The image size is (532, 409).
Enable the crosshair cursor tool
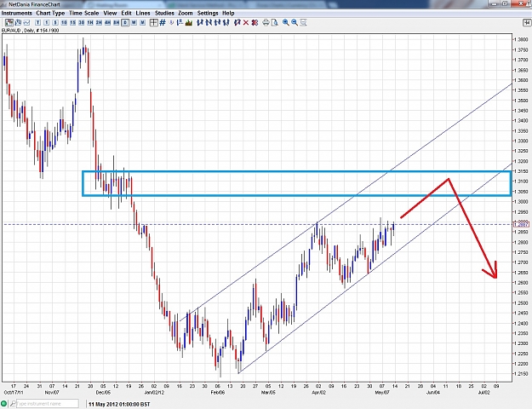tap(154, 22)
